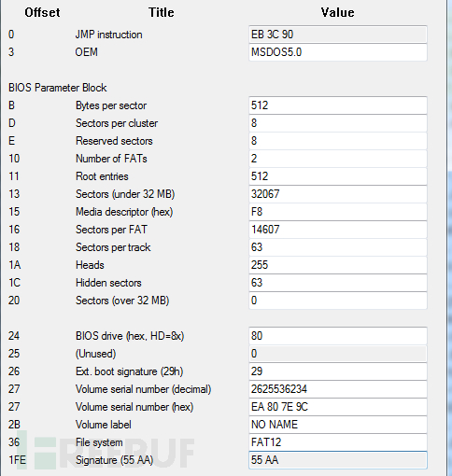
Task: Focus the Bytes per sector field
Action: tap(338, 105)
